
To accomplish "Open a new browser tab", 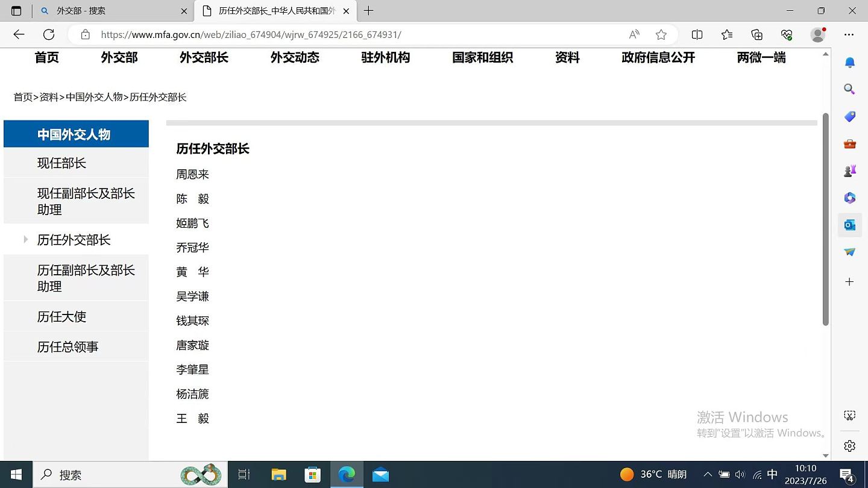I will [x=369, y=11].
